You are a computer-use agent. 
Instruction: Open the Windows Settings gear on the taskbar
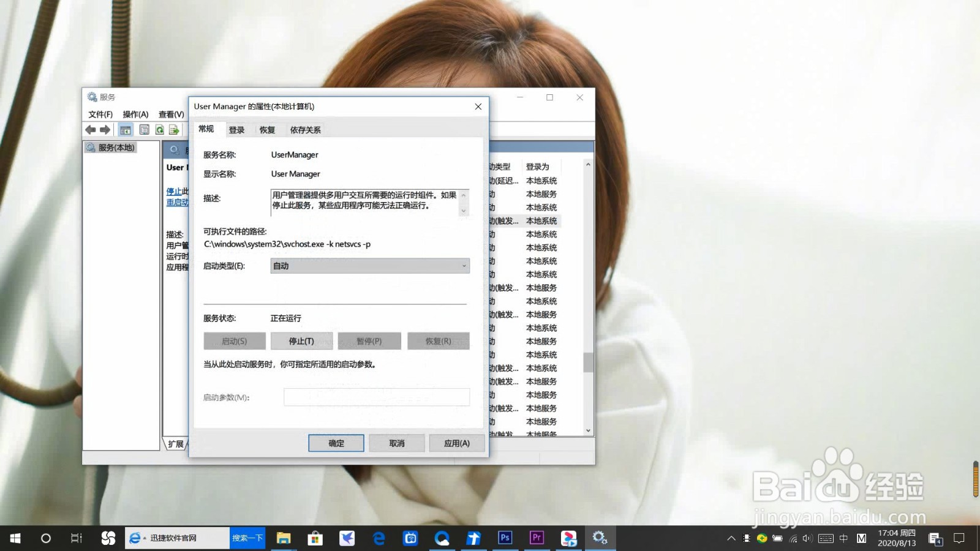(600, 538)
